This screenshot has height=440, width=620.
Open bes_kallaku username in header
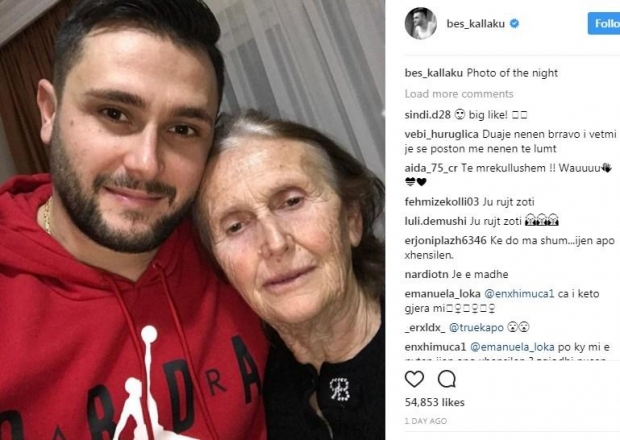click(475, 24)
